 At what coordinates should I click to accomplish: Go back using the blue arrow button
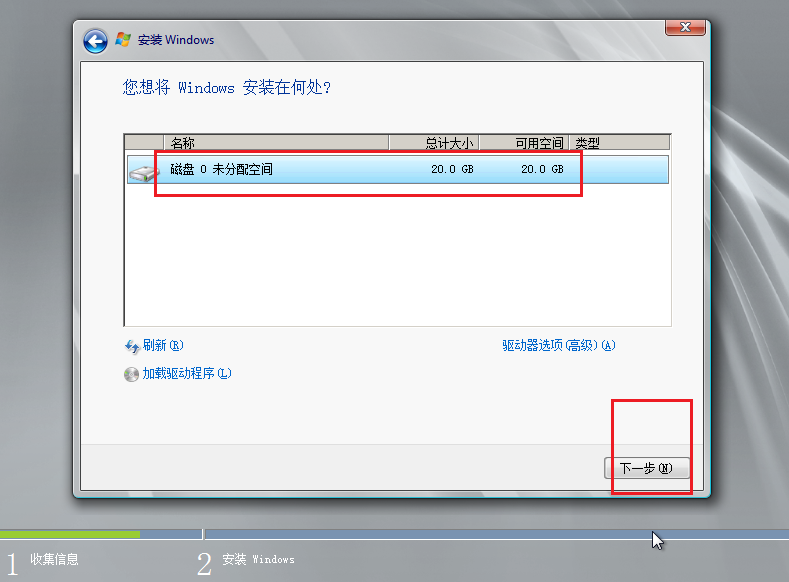(95, 41)
